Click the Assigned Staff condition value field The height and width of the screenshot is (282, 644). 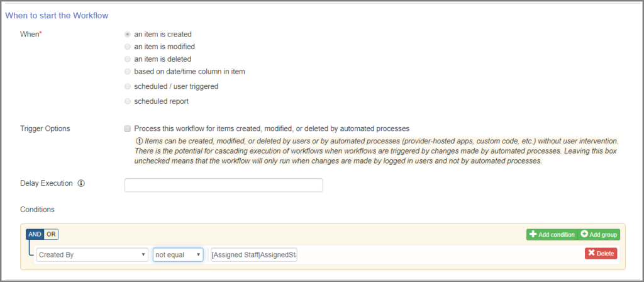click(x=254, y=255)
